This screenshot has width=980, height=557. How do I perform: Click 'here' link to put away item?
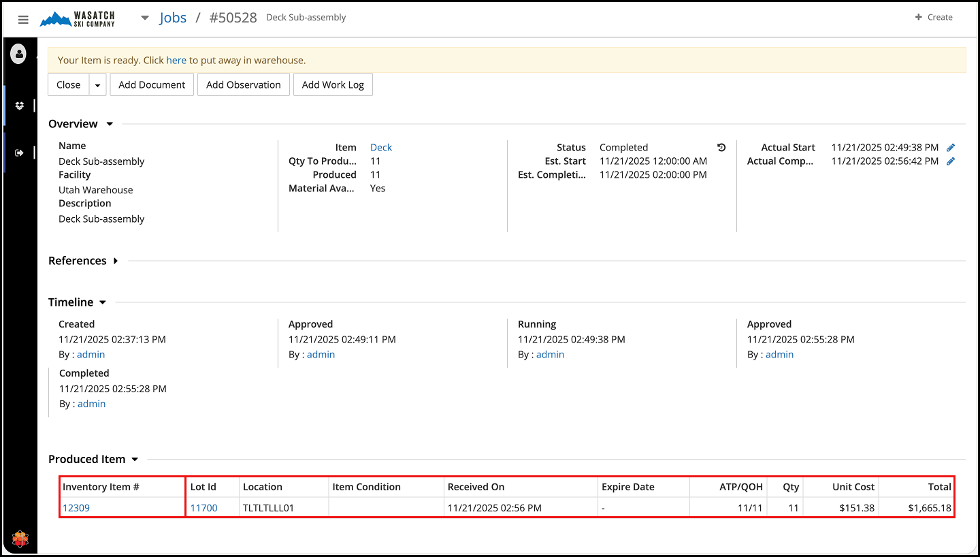click(176, 60)
